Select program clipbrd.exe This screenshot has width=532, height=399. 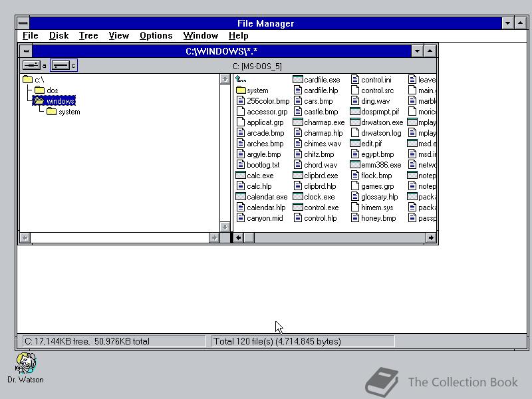coord(315,176)
